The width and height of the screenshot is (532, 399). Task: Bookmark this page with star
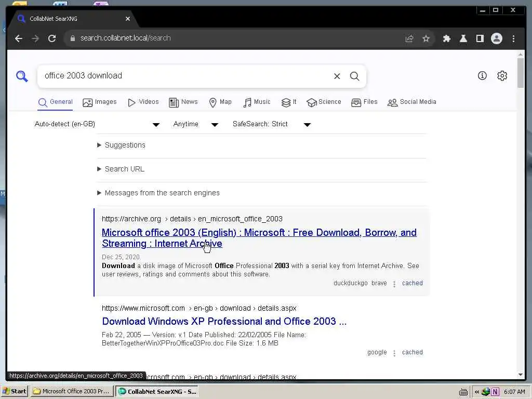click(426, 38)
